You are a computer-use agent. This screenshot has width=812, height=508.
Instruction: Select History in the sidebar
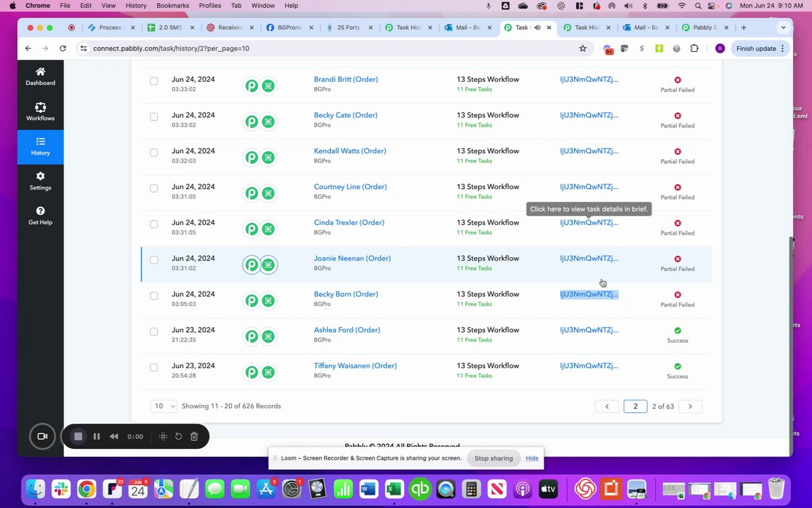pos(41,147)
